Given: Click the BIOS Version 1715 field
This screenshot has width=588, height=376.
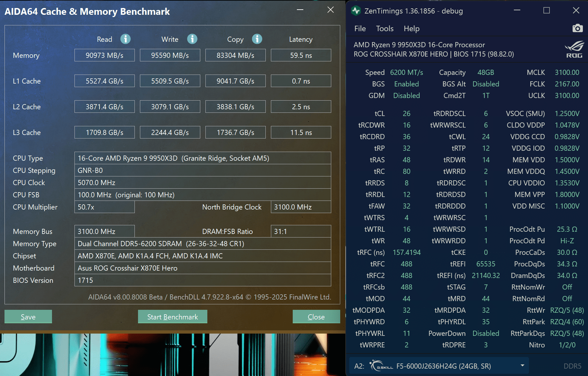Looking at the screenshot, I should pos(203,280).
